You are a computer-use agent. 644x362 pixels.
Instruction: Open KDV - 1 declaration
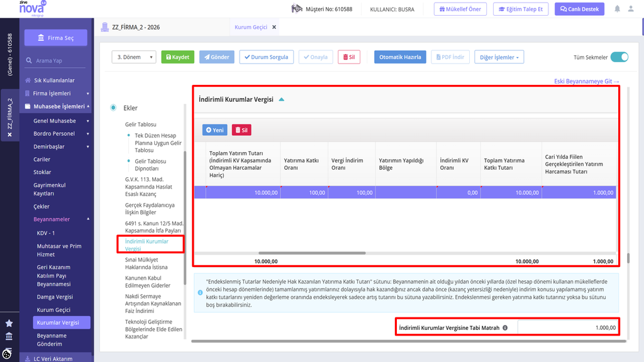point(45,233)
